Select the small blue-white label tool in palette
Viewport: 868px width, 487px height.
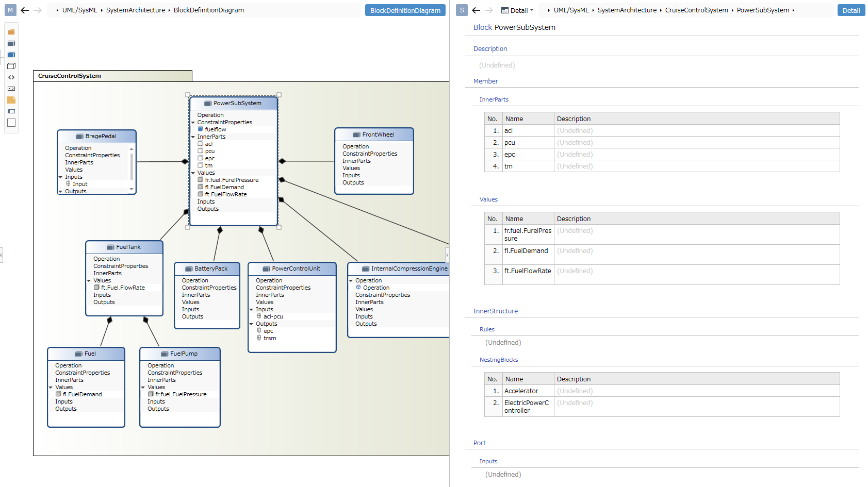click(x=11, y=111)
